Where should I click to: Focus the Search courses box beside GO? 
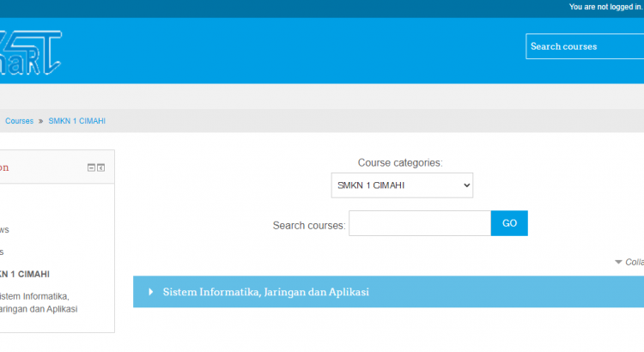tap(420, 223)
